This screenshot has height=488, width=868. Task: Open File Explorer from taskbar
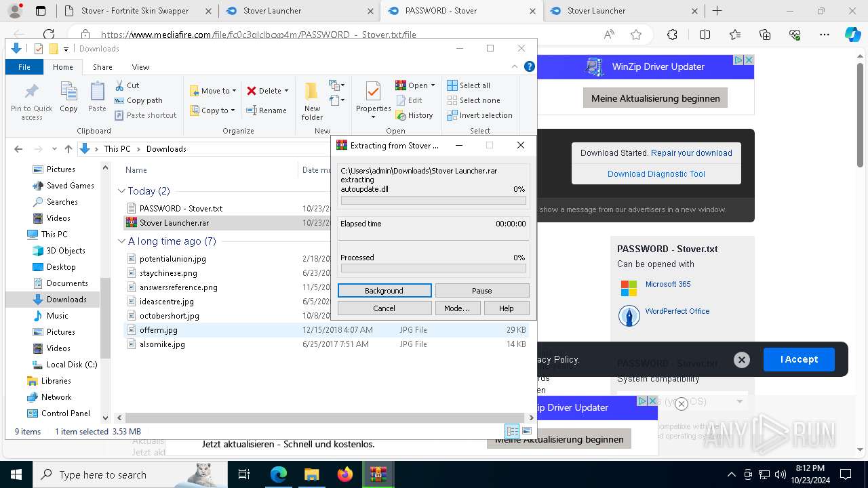pyautogui.click(x=311, y=474)
